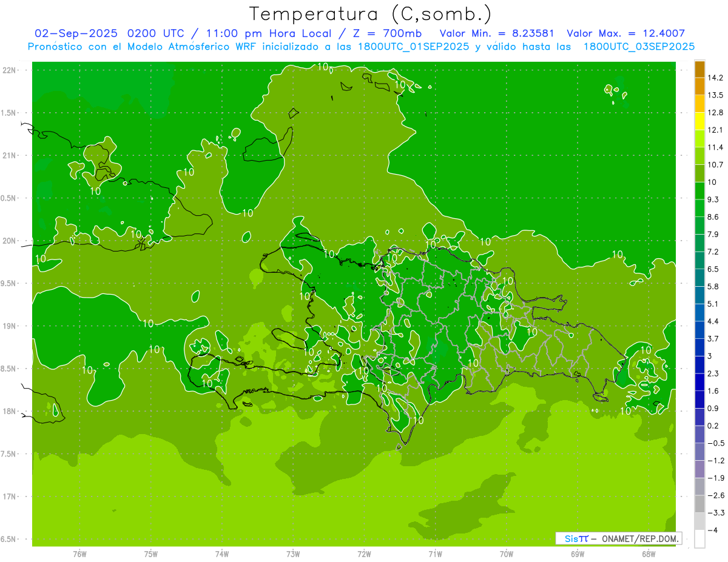Click the '72W' longitude label
Viewport: 728px width, 562px height.
pos(364,554)
